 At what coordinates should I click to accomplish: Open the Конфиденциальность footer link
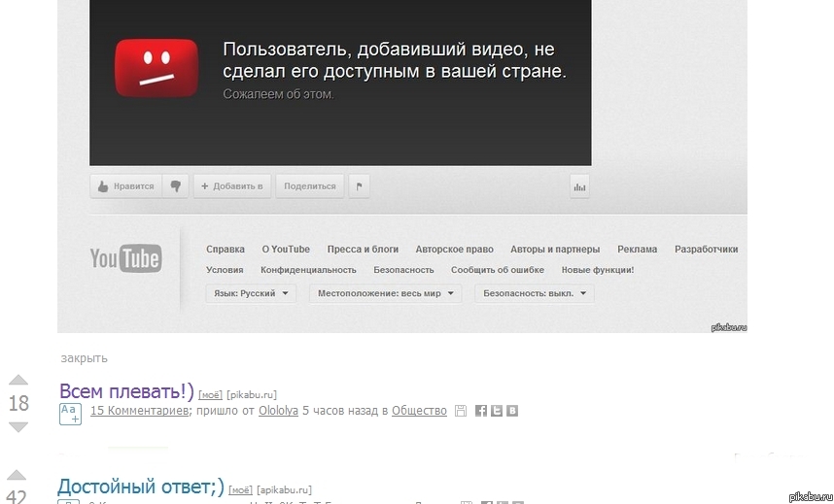click(308, 270)
